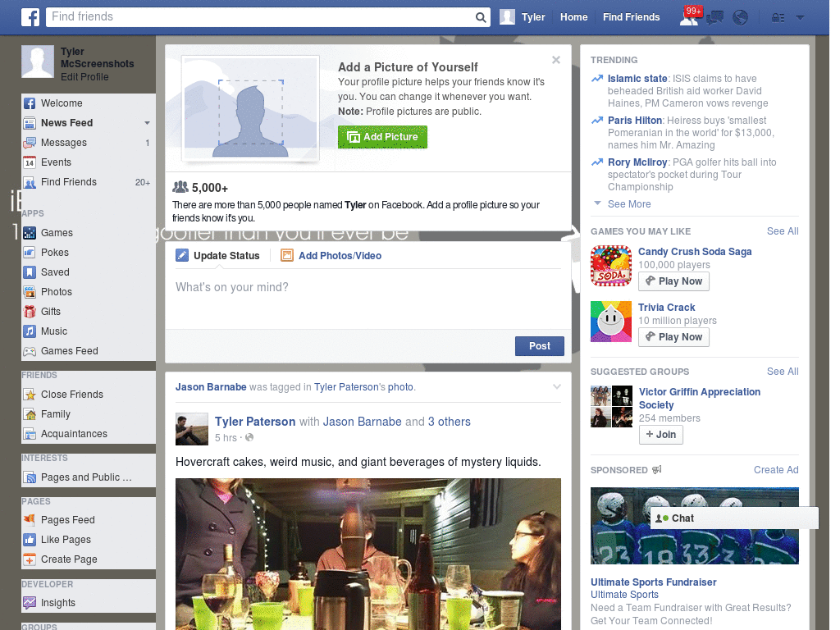
Task: Click the Gifts icon
Action: tap(30, 312)
